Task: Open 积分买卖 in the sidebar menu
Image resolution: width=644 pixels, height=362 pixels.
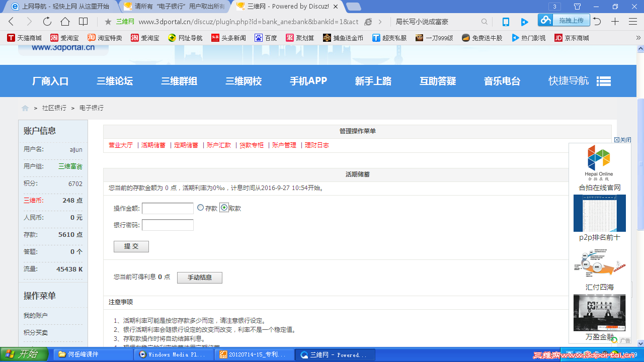Action: 36,333
